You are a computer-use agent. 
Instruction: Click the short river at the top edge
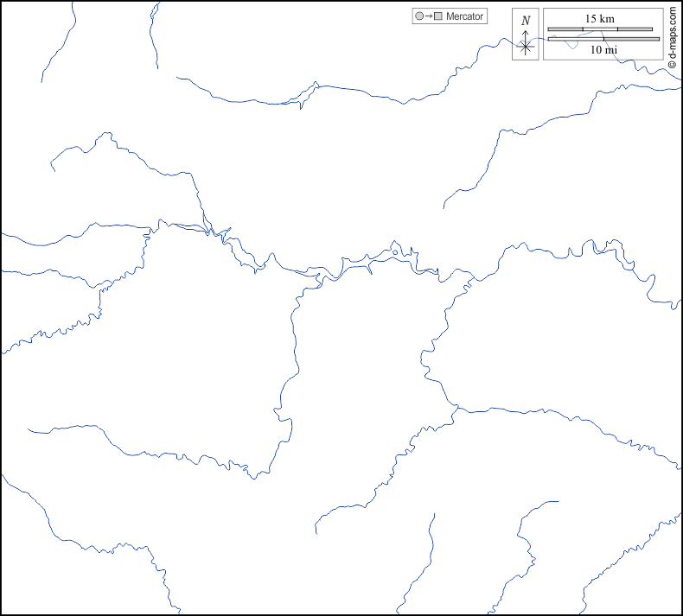pyautogui.click(x=153, y=35)
